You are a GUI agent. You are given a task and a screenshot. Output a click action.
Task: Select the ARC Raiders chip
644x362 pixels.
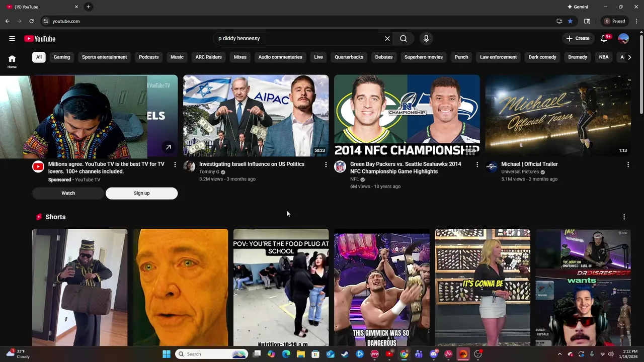point(209,57)
